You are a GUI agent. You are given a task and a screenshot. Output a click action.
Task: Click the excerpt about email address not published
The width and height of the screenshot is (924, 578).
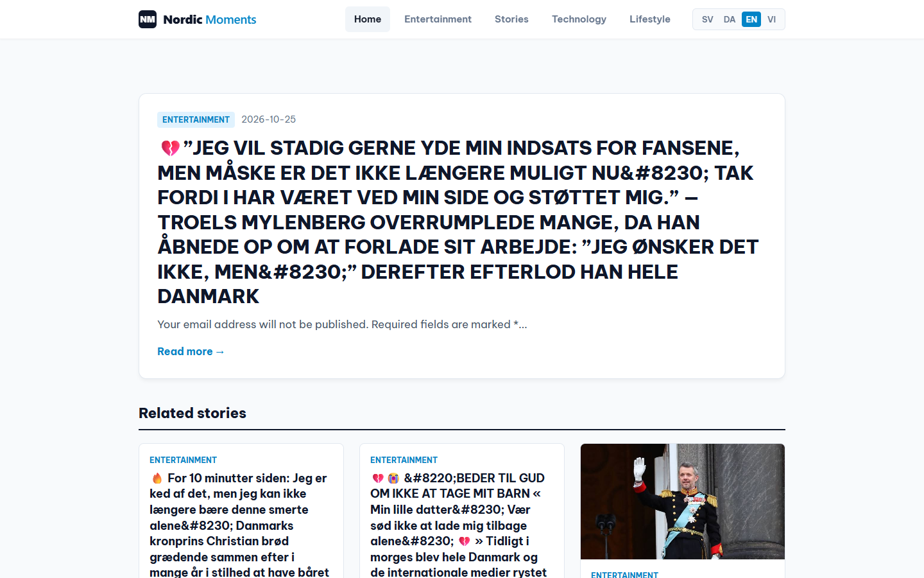(342, 324)
